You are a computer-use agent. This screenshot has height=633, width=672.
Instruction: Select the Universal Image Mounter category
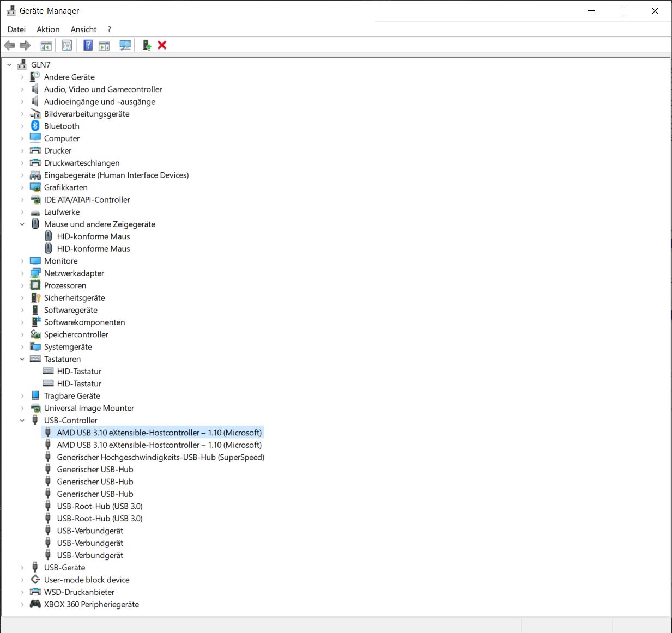[89, 408]
